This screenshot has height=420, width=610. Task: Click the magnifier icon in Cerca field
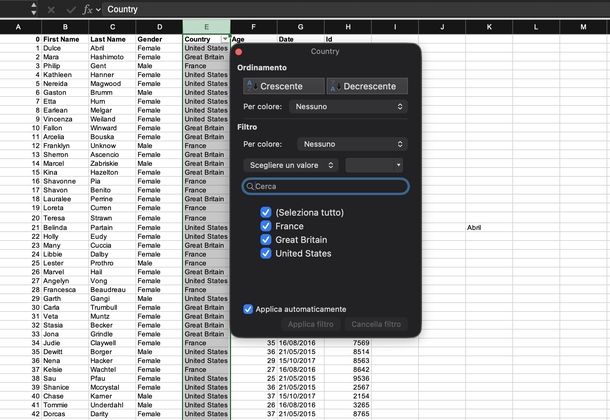[x=250, y=187]
